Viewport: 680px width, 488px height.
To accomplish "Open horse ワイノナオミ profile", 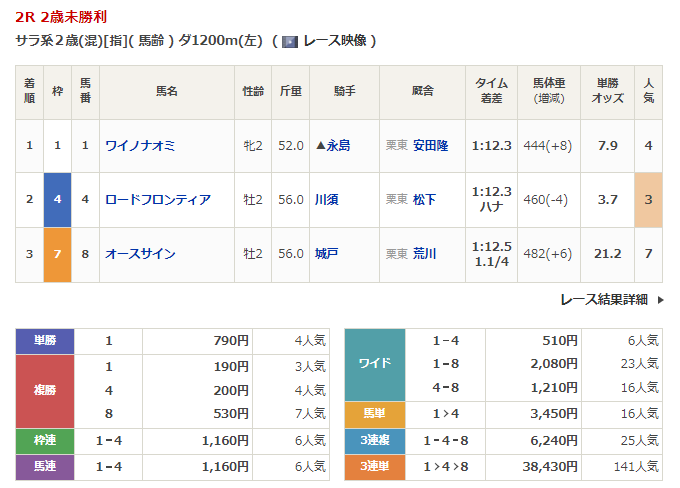I will pyautogui.click(x=141, y=146).
